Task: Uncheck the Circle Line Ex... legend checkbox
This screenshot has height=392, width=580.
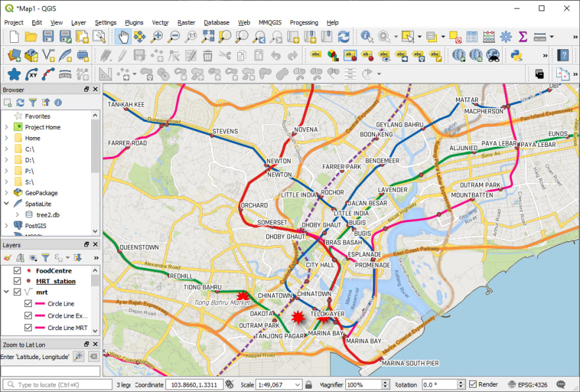Action: click(x=28, y=316)
